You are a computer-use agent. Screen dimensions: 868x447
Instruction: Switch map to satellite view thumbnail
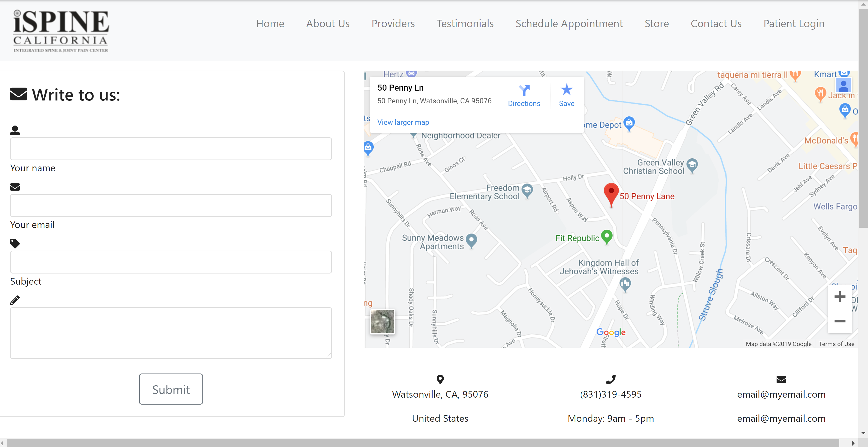click(382, 322)
